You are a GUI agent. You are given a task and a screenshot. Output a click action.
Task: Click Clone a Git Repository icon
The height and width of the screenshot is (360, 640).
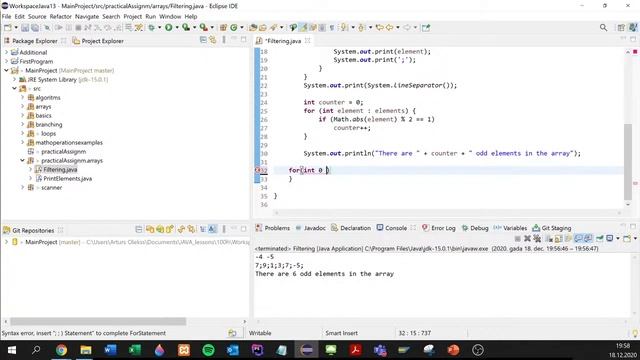[160, 229]
